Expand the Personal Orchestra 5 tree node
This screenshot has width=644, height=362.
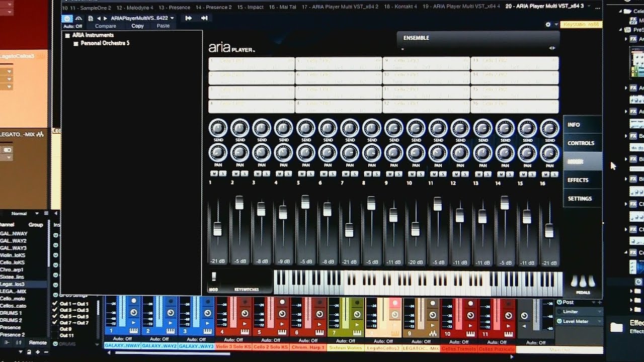[76, 44]
